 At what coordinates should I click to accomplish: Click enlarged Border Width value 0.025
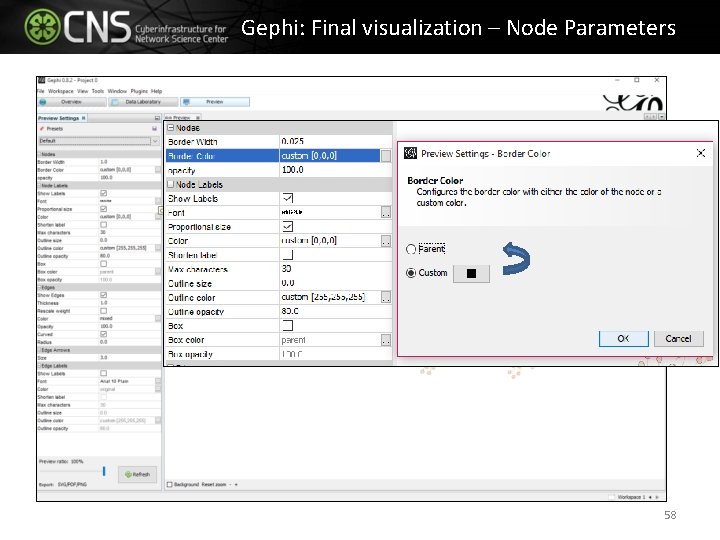point(335,141)
